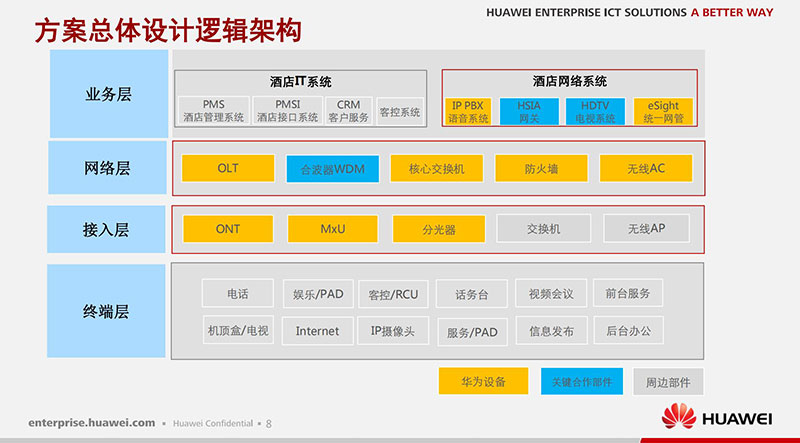Select the IP摄像头 terminal box
Screen dimensions: 800x443
(x=393, y=331)
